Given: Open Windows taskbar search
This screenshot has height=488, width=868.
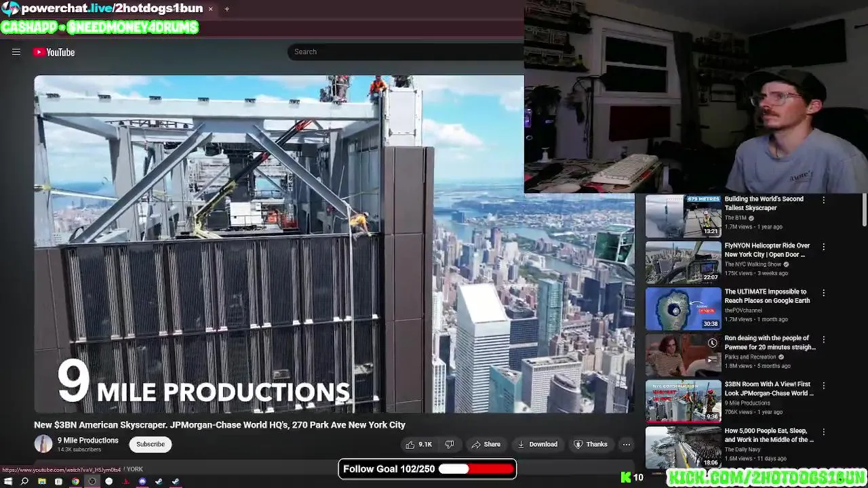Looking at the screenshot, I should 24,481.
